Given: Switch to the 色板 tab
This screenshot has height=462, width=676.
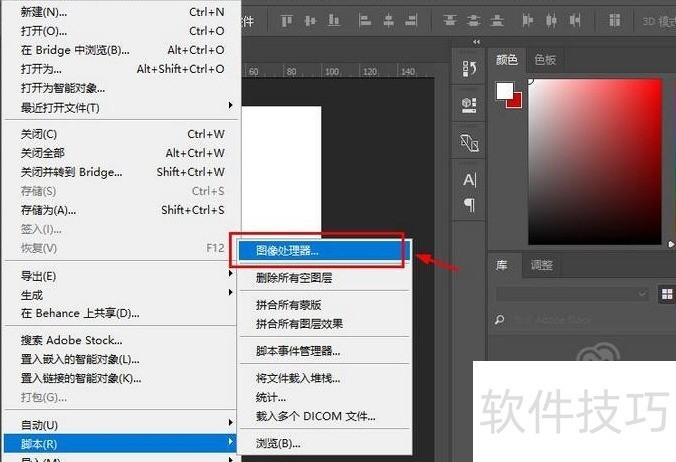Looking at the screenshot, I should pos(545,59).
